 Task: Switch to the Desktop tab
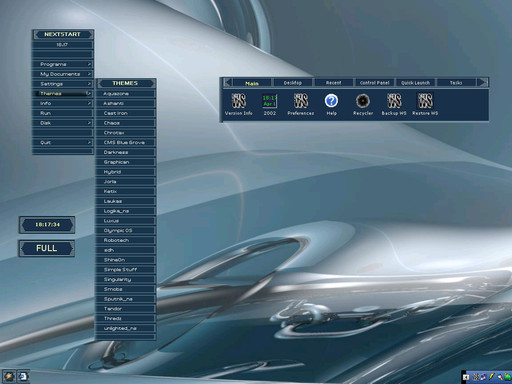tap(293, 83)
